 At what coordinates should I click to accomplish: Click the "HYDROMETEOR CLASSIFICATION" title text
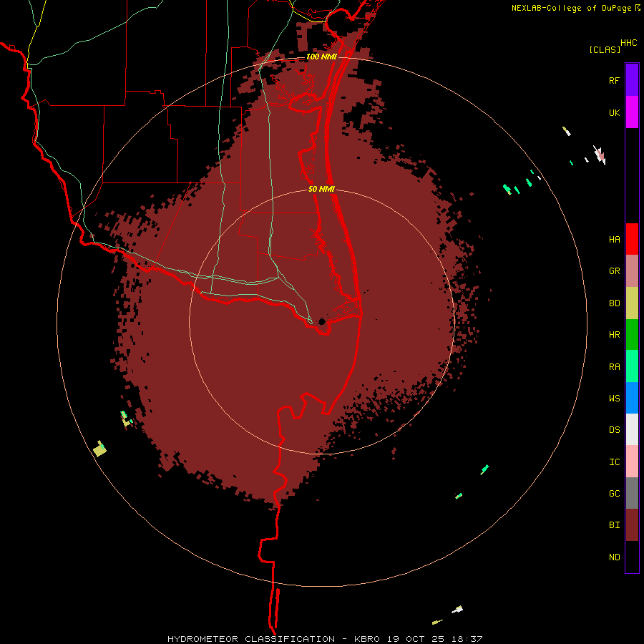click(x=251, y=639)
